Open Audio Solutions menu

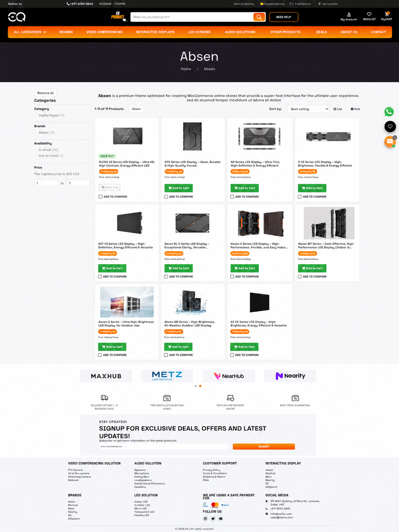click(x=240, y=32)
